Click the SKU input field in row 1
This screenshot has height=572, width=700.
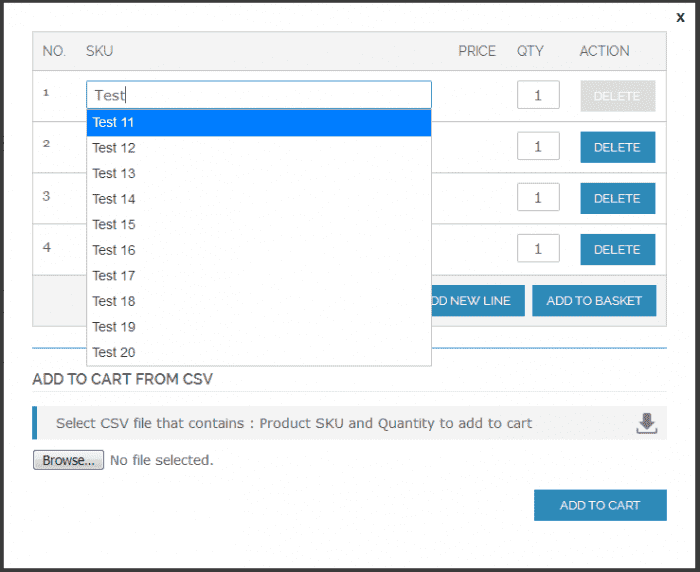[258, 95]
